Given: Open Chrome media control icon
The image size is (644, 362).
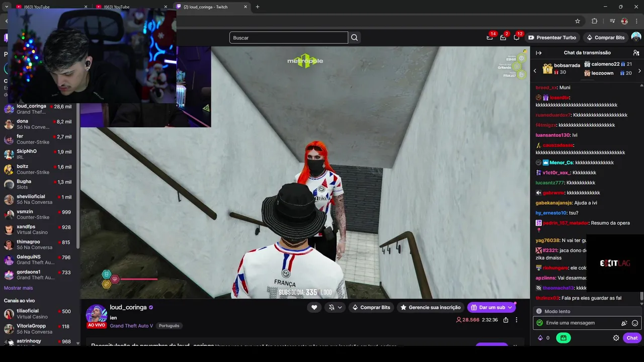Looking at the screenshot, I should pyautogui.click(x=612, y=21).
